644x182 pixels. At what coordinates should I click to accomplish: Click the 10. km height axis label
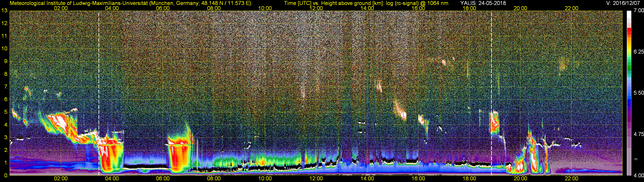coord(5,49)
